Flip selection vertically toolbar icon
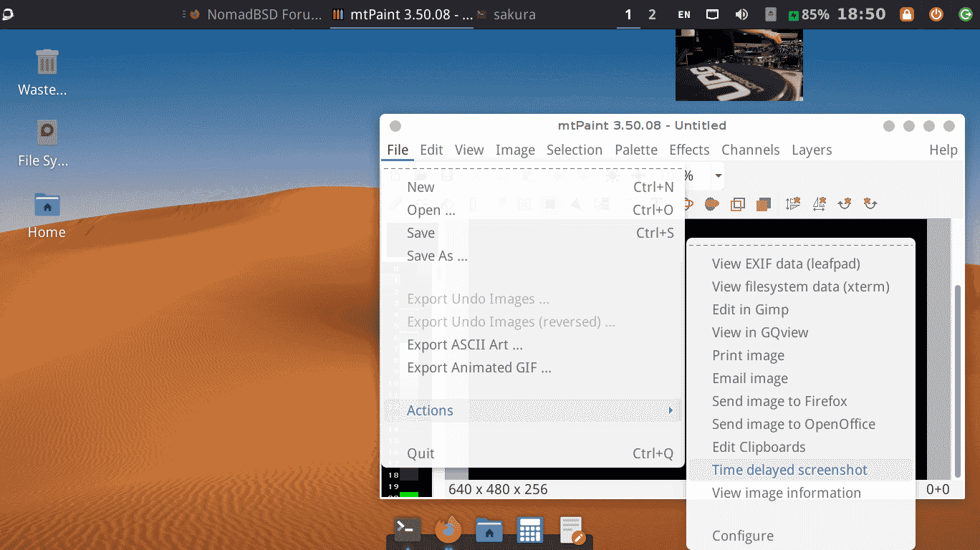The height and width of the screenshot is (550, 980). point(792,204)
